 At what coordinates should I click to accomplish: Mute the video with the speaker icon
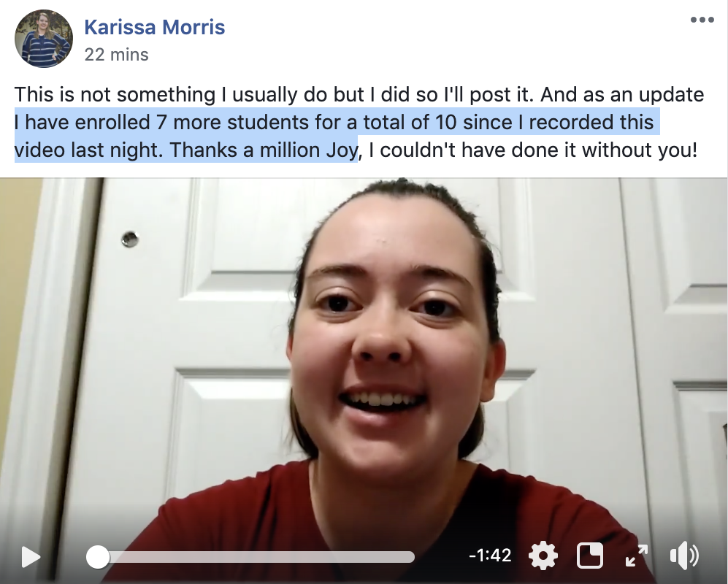pyautogui.click(x=684, y=556)
